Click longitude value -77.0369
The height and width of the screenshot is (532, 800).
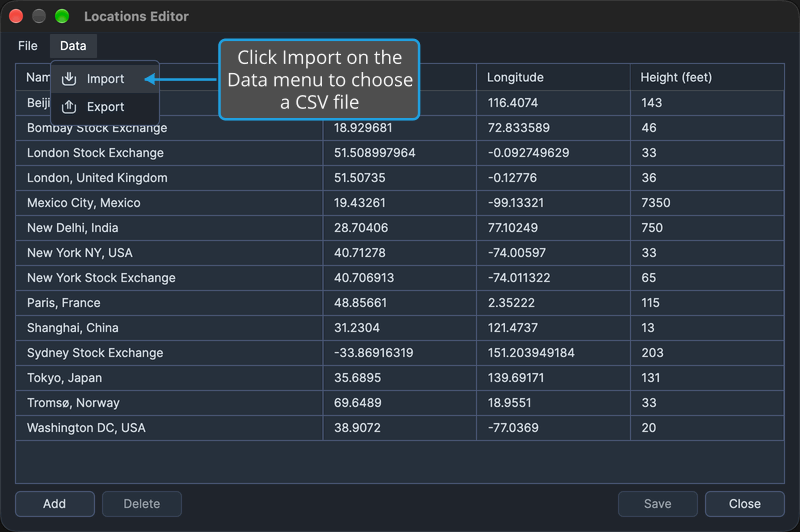click(513, 428)
